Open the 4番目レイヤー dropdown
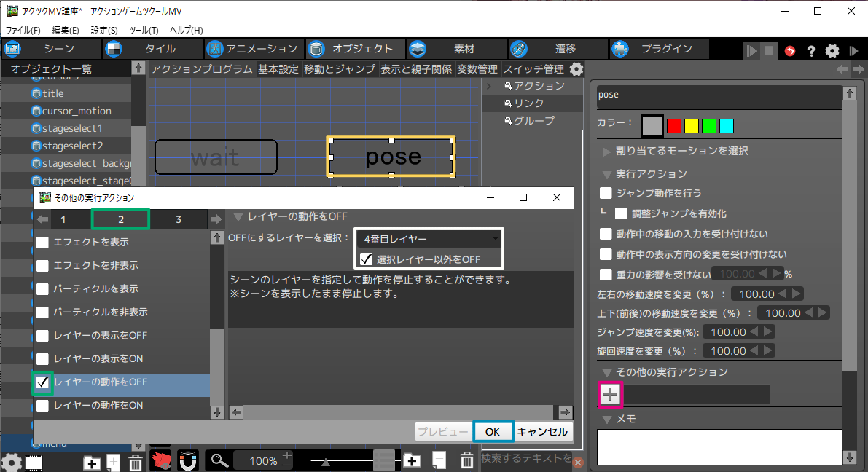868x472 pixels. tap(429, 239)
